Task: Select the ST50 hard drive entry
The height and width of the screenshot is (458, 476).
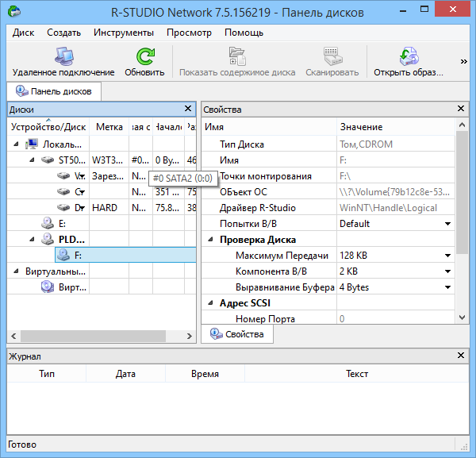Action: pos(48,160)
